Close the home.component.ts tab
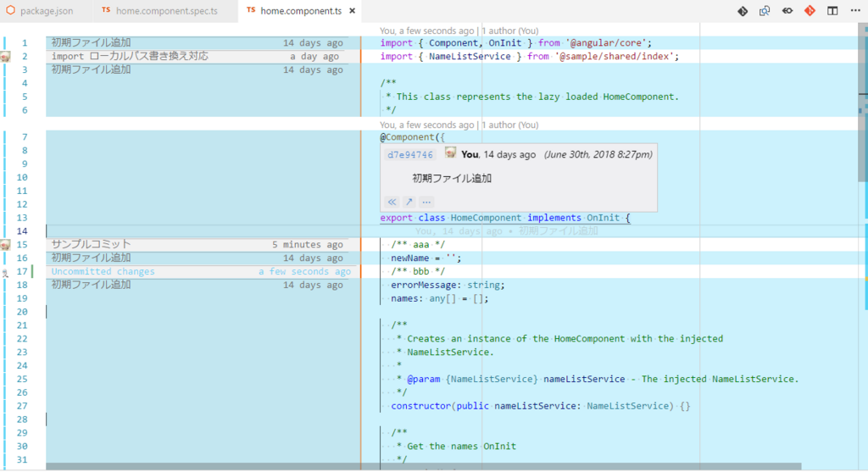 point(352,11)
